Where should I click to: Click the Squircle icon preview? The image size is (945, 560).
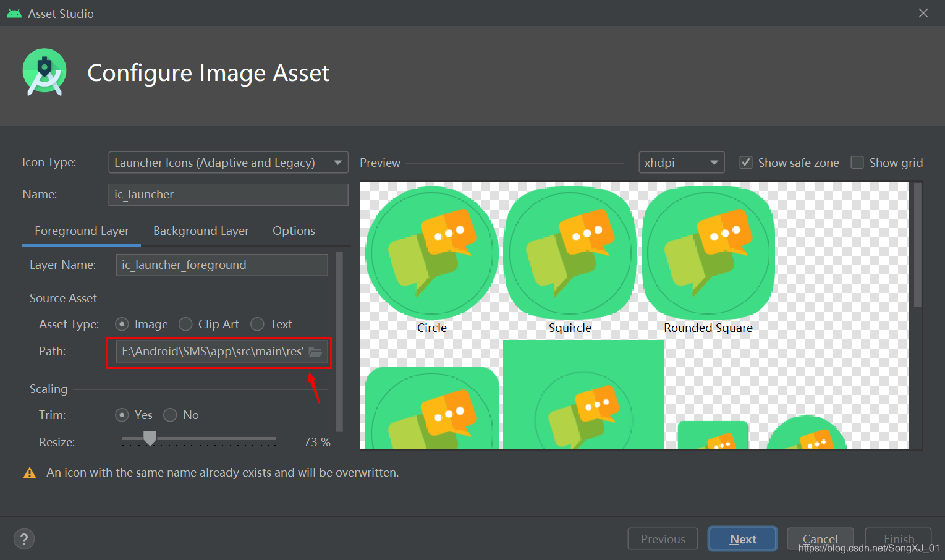[x=570, y=253]
